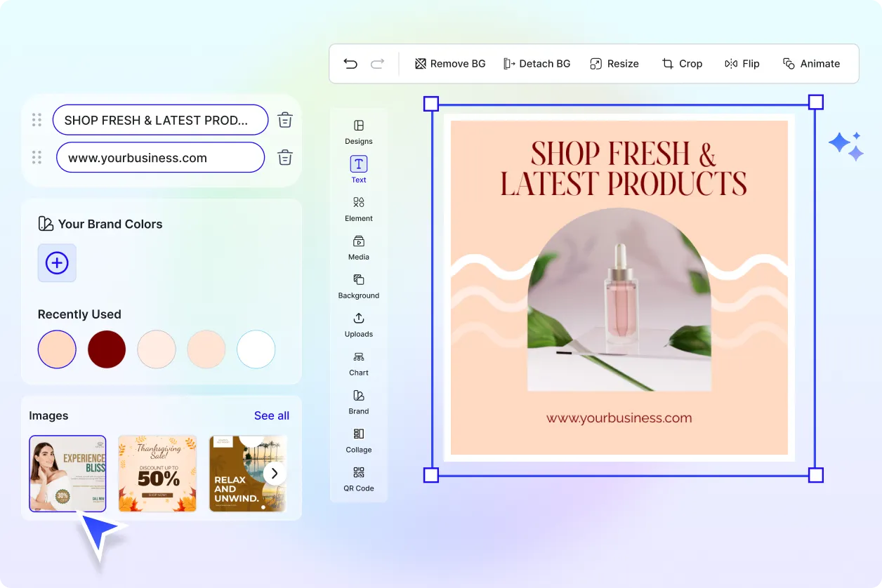Open the Resize option

tap(614, 64)
